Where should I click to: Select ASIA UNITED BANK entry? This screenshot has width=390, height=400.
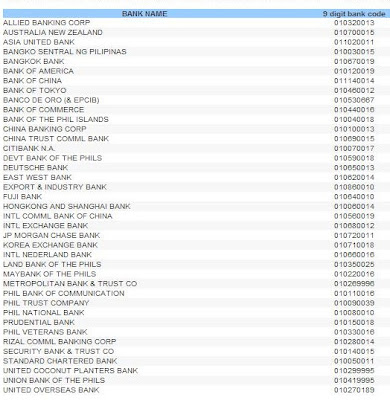pos(39,42)
